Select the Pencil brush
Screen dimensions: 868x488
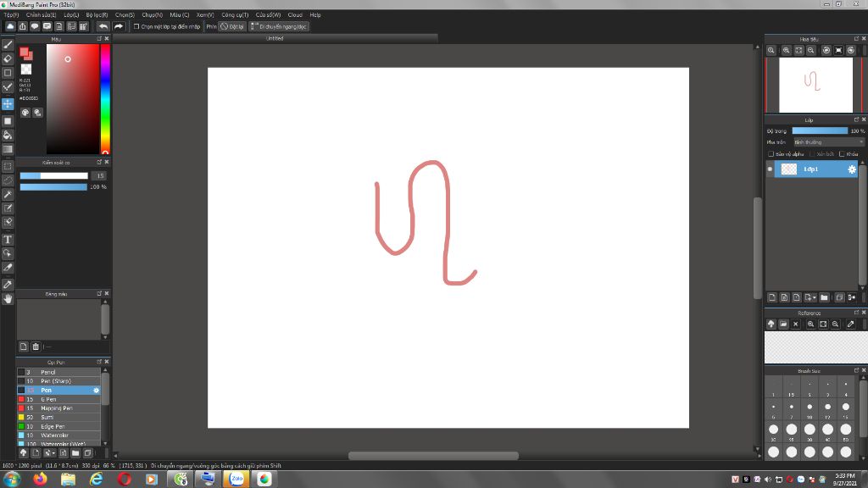[x=58, y=373]
